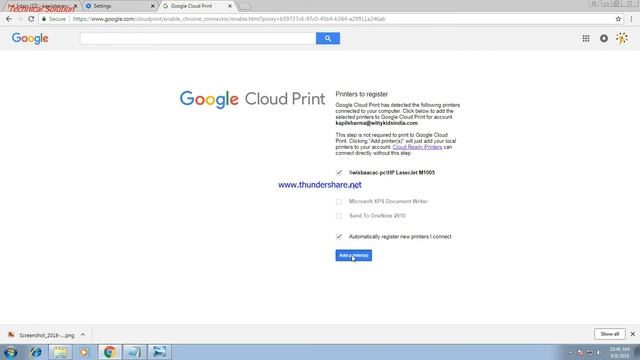
Task: Open the Chrome three-dot menu
Action: point(631,19)
